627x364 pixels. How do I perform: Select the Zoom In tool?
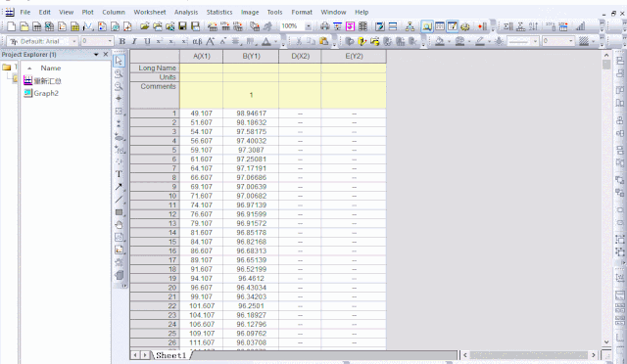tap(119, 73)
